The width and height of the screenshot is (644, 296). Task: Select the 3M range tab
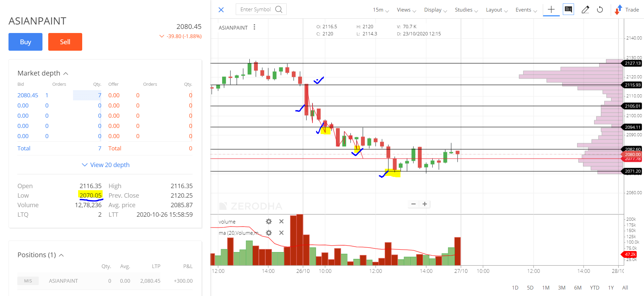pyautogui.click(x=562, y=288)
